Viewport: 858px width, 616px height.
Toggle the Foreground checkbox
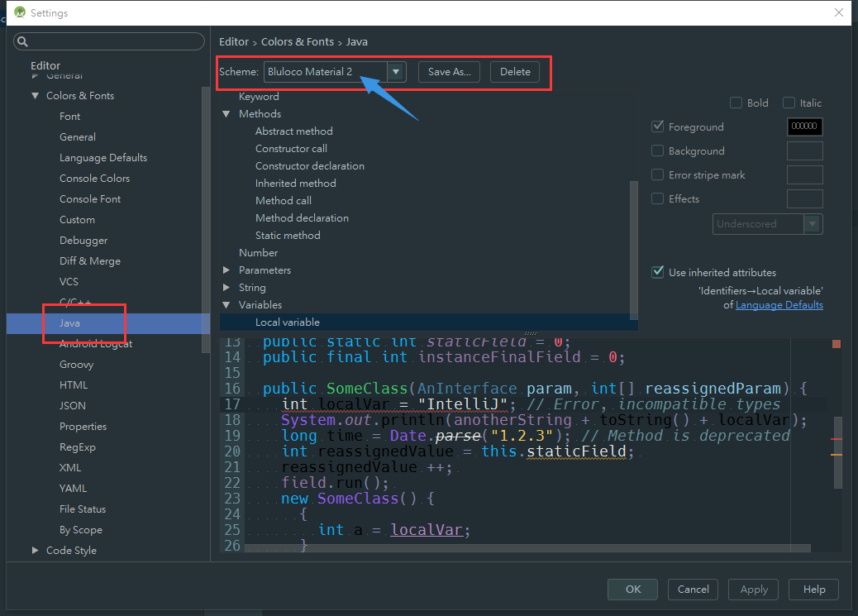pyautogui.click(x=658, y=127)
